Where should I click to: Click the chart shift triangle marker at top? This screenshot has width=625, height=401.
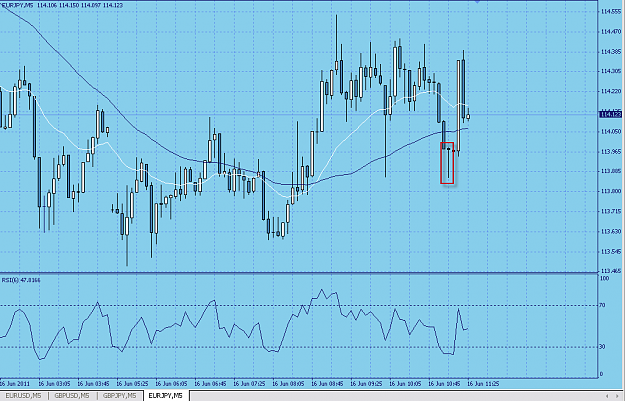(x=478, y=2)
